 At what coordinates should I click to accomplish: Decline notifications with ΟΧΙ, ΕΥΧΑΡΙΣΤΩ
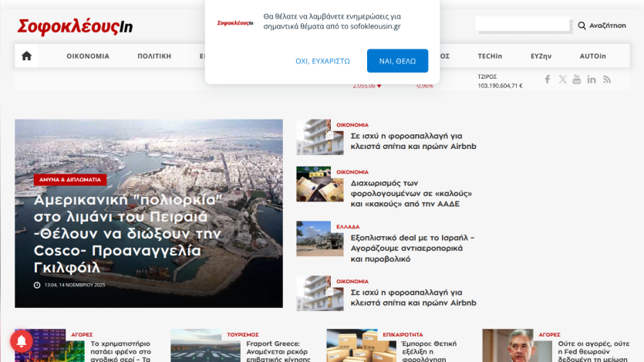tap(323, 61)
